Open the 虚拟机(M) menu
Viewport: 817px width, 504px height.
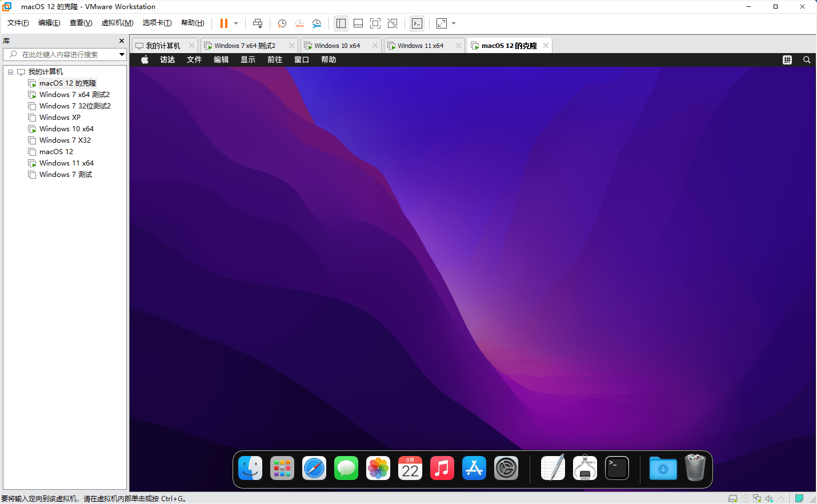click(117, 23)
